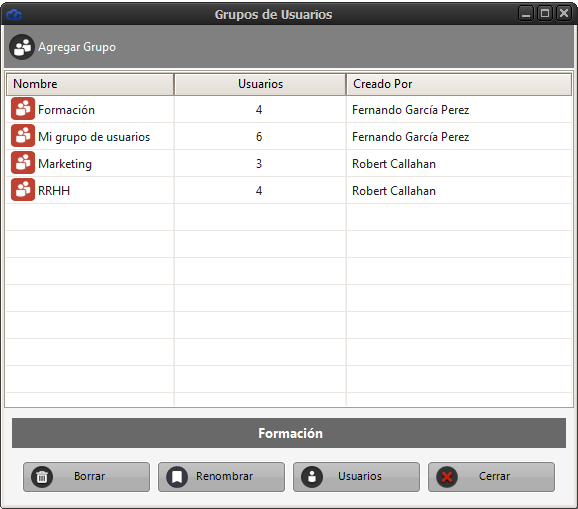Click the RRHH group icon
578x509 pixels.
click(x=23, y=189)
